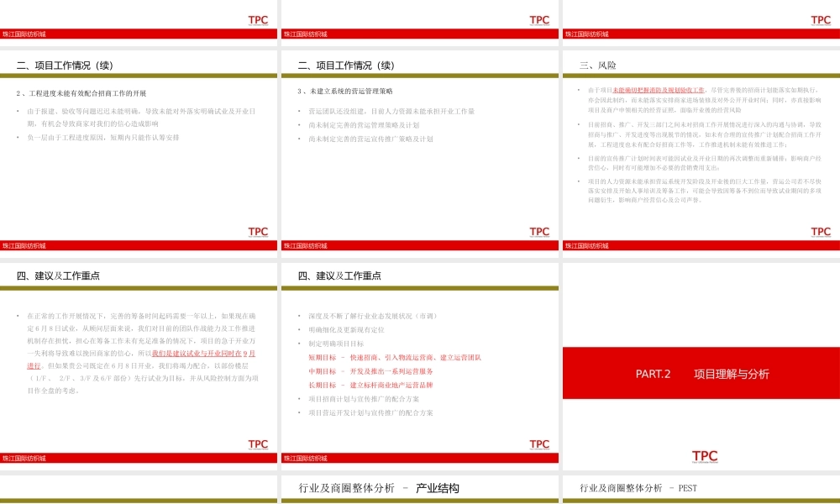Click heading '3、未建立系统的营运管理策略'
This screenshot has height=504, width=840.
point(345,91)
